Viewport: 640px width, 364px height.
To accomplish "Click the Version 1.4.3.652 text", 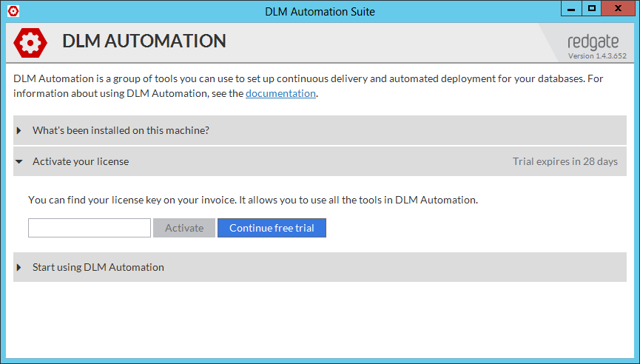I will [x=597, y=55].
